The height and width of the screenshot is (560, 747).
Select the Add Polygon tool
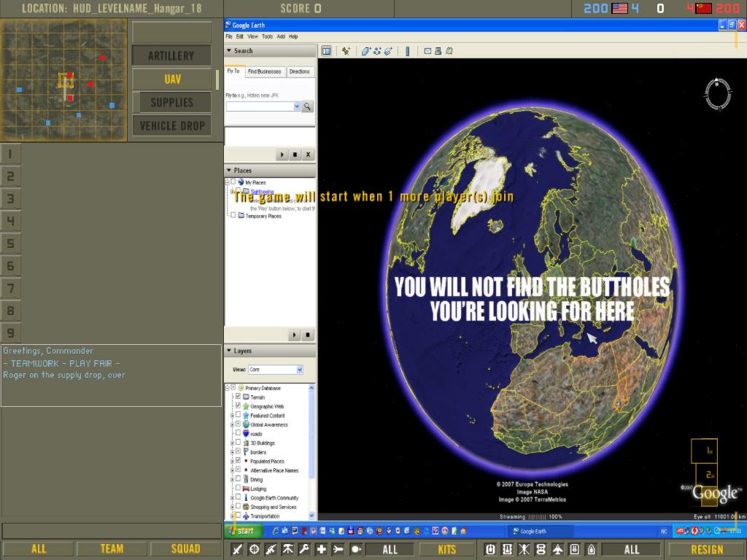[x=366, y=51]
